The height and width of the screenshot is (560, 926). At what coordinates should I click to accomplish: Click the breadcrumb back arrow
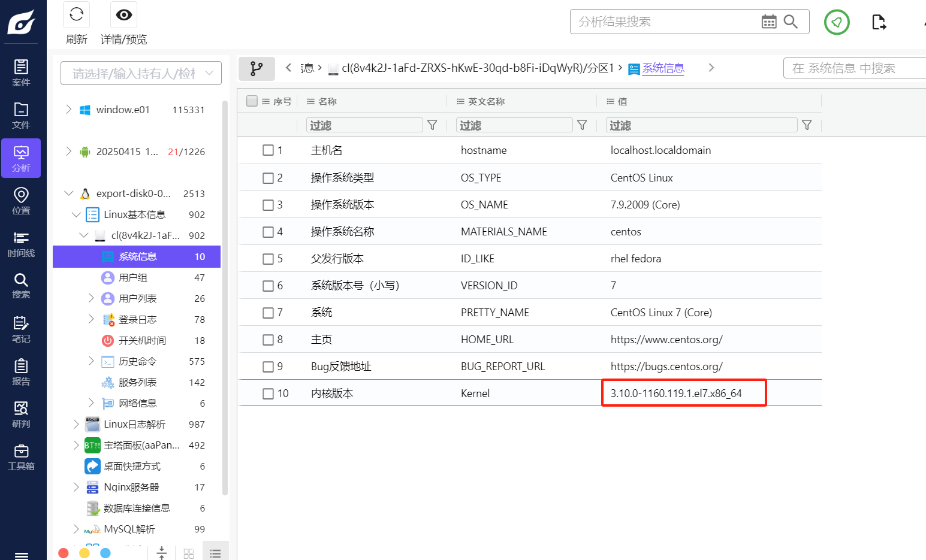tap(288, 68)
